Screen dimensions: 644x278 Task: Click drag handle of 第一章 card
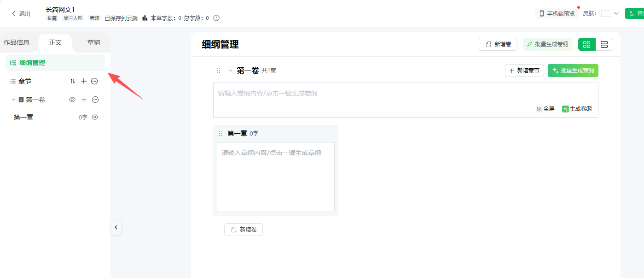coord(220,134)
